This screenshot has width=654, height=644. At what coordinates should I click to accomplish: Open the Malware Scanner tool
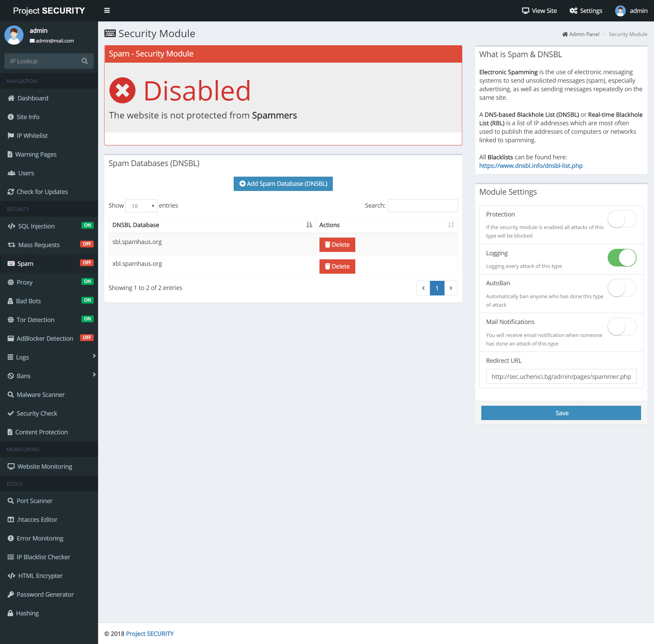tap(40, 395)
